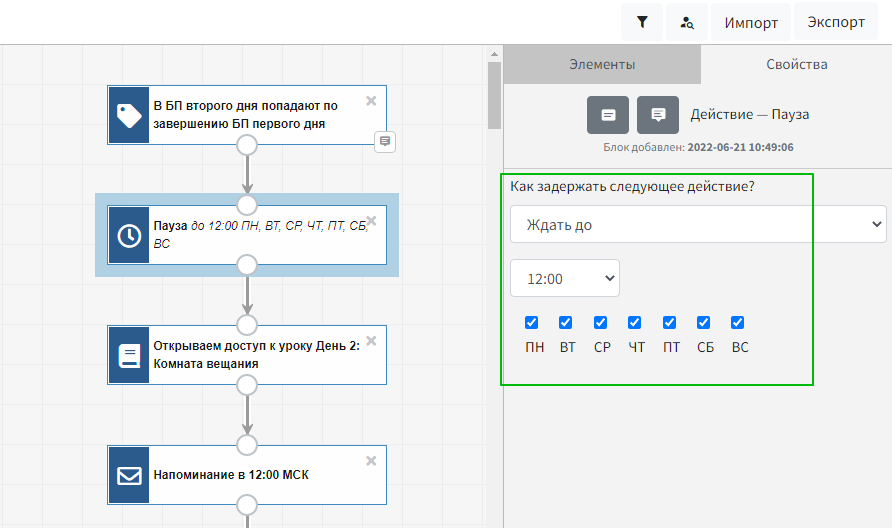Open the comment icon beside first block
The height and width of the screenshot is (528, 892).
pos(385,142)
